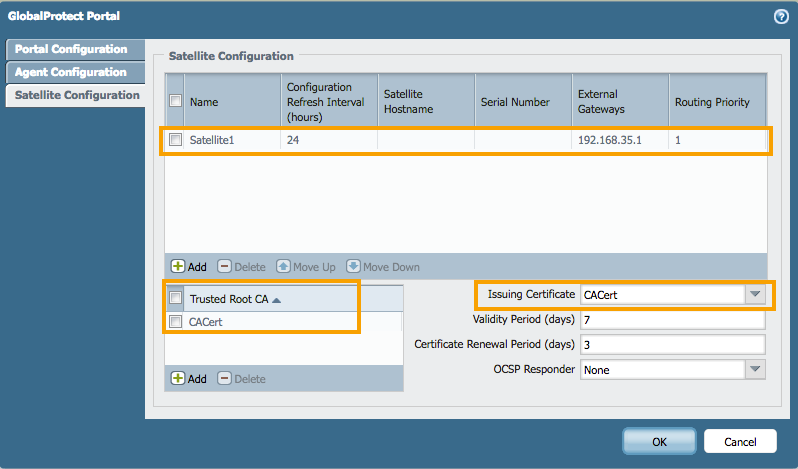This screenshot has width=798, height=469.
Task: Click Trusted Root CA sort arrow
Action: (276, 298)
